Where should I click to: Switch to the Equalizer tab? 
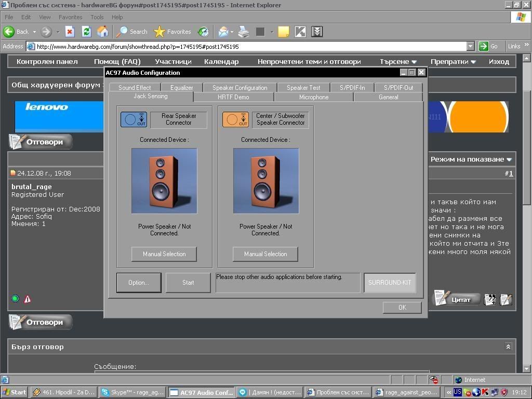(x=181, y=88)
